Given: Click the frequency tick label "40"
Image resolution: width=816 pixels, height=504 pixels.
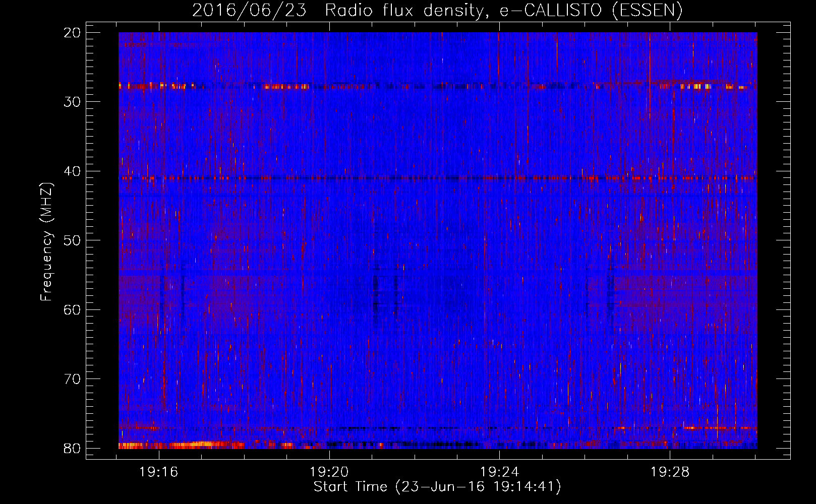Looking at the screenshot, I should coord(73,171).
